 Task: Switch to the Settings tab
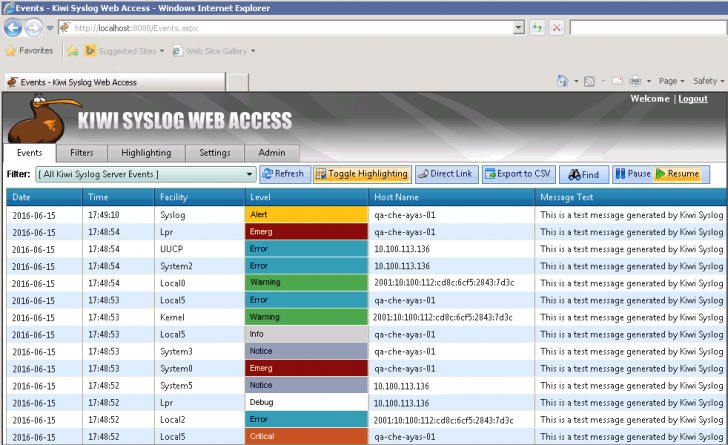215,153
